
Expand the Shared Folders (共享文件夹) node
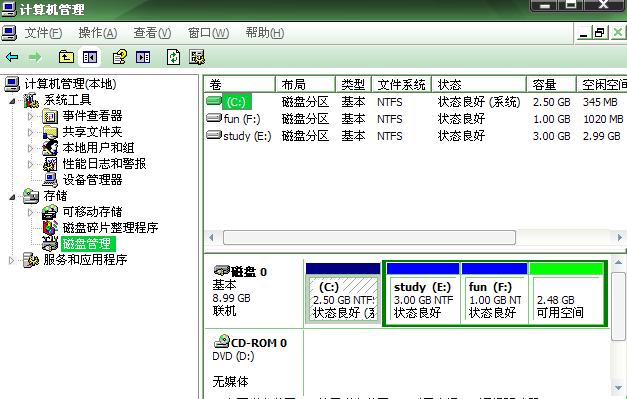[30, 132]
